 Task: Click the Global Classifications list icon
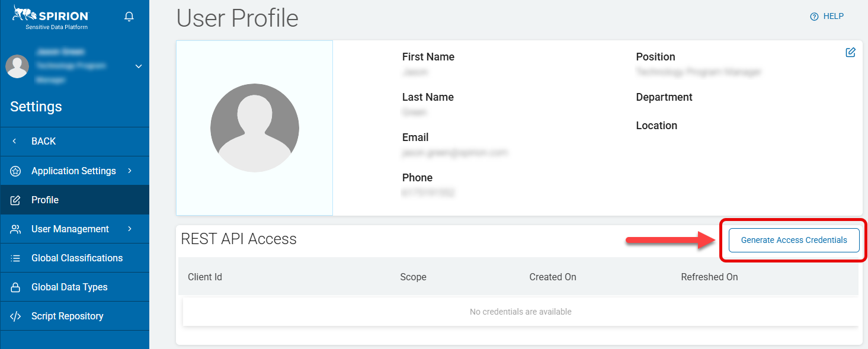coord(16,258)
